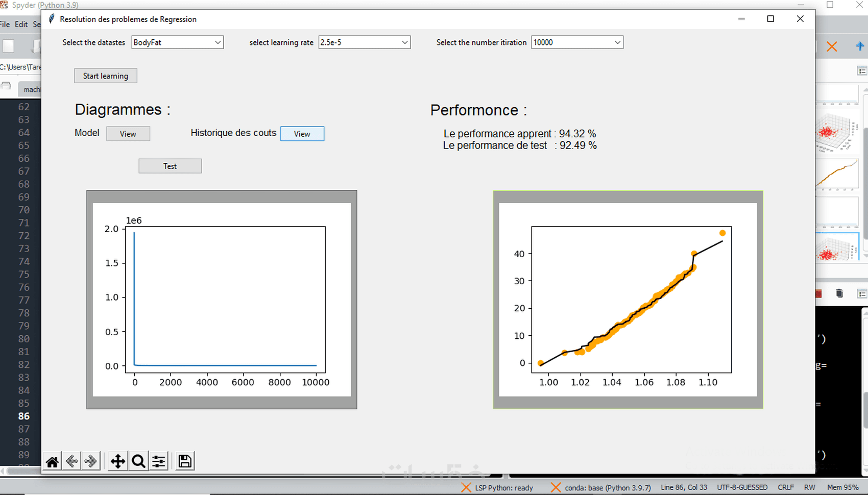
Task: Click 'UTF-8-GUESSED' encoding status entry
Action: [x=742, y=487]
